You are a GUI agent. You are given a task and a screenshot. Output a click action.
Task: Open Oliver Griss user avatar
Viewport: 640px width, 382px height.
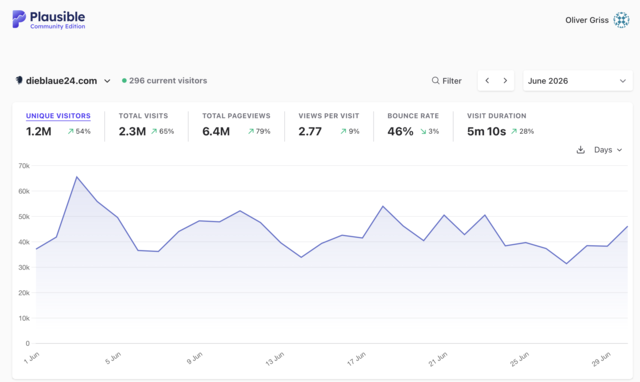pos(621,20)
